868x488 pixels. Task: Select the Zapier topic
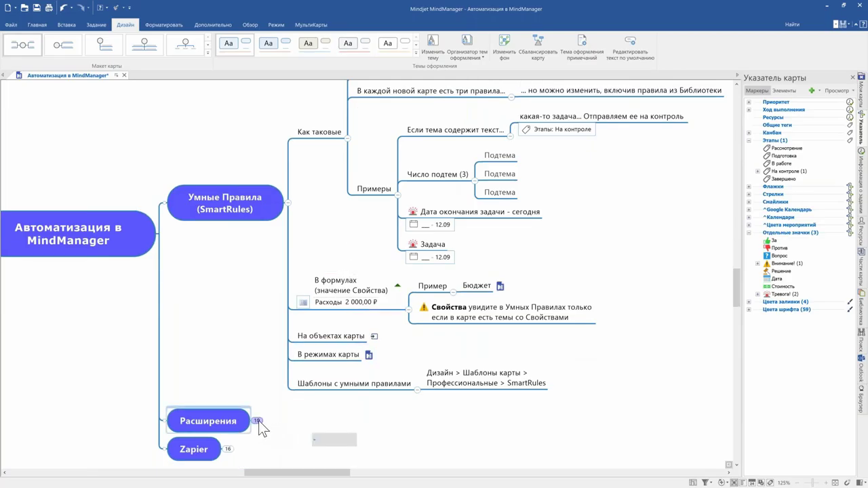pyautogui.click(x=194, y=449)
